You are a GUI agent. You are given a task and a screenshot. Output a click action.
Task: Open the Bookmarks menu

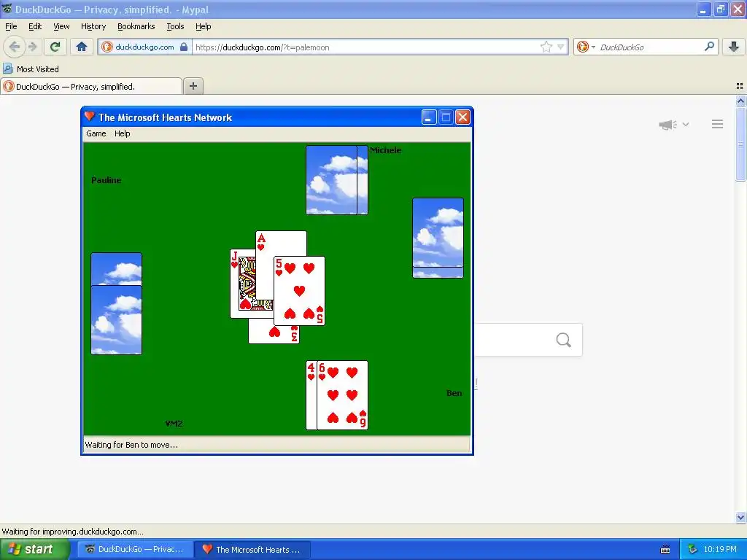[136, 26]
